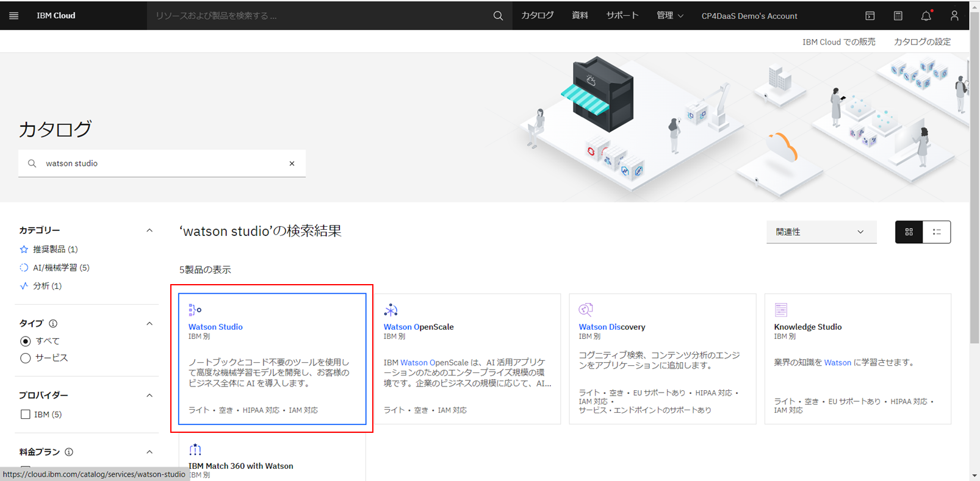Click the Watson Studio description text
Screen dimensions: 980x481
[269, 372]
